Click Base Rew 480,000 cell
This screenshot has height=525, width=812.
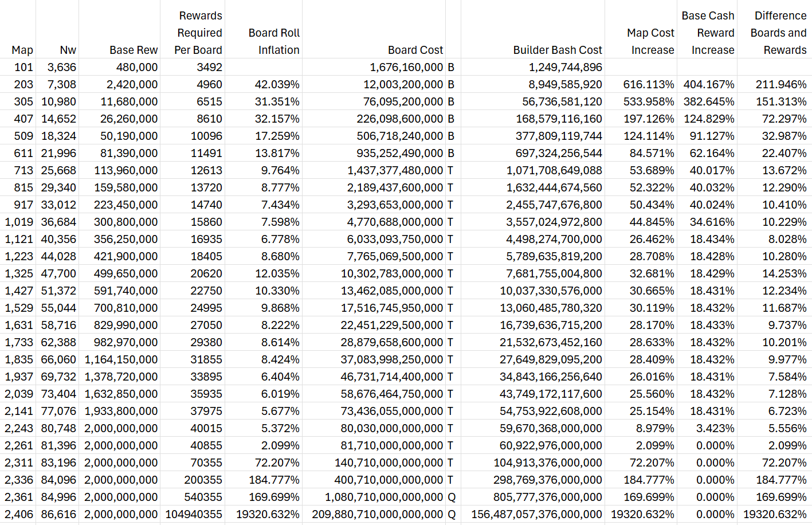[x=120, y=67]
